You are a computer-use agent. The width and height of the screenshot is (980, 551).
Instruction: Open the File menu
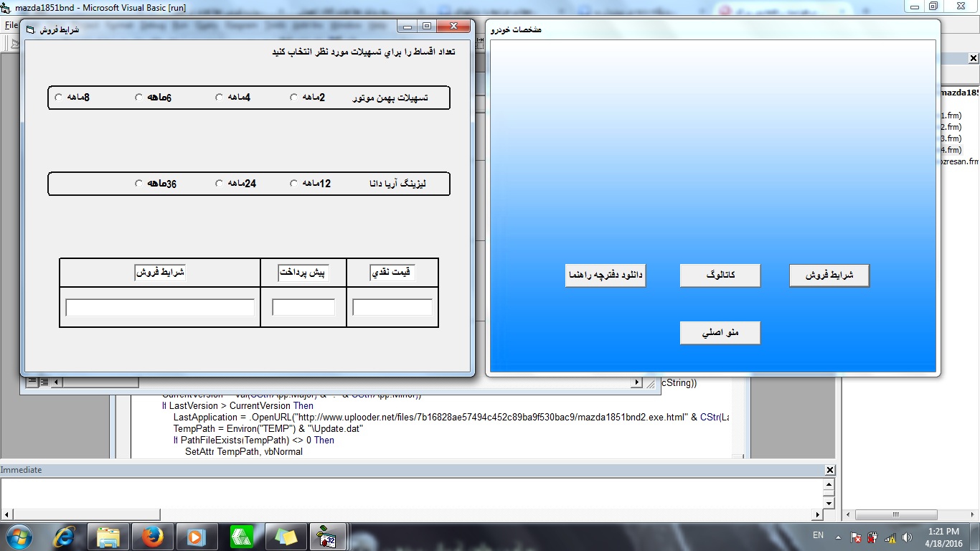11,25
